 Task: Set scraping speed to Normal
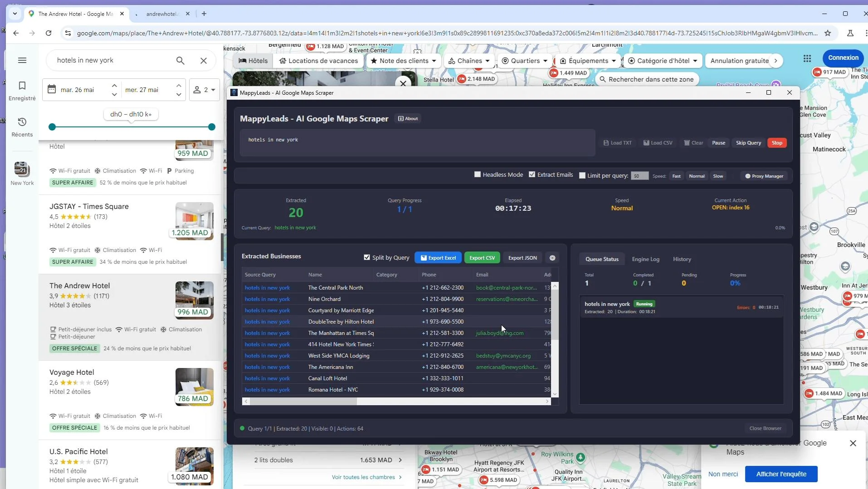pos(697,176)
